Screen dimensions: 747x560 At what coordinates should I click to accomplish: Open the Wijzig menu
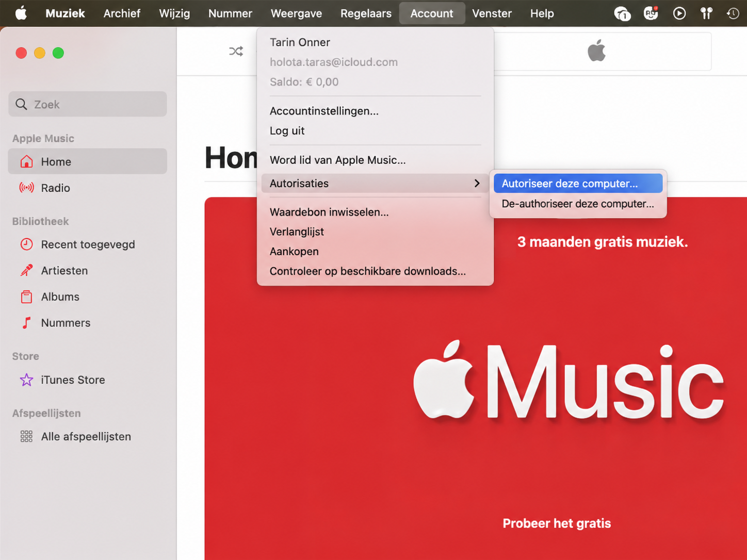pyautogui.click(x=174, y=13)
